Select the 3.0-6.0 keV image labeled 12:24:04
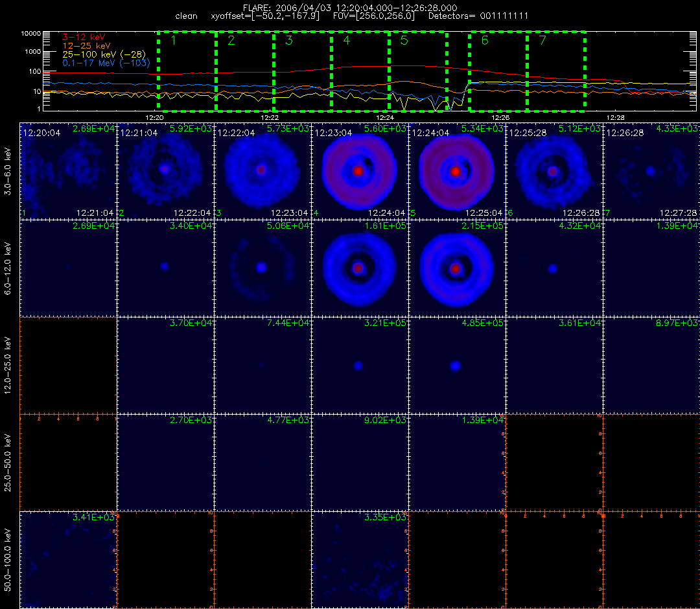This screenshot has height=609, width=700. [457, 171]
